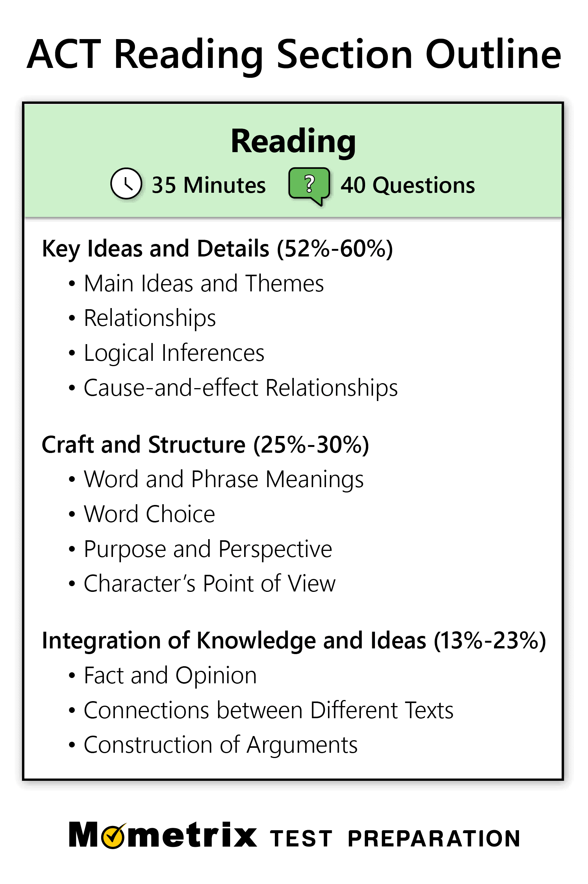Click Integration of Knowledge and Ideas heading
Image resolution: width=588 pixels, height=884 pixels.
294,641
